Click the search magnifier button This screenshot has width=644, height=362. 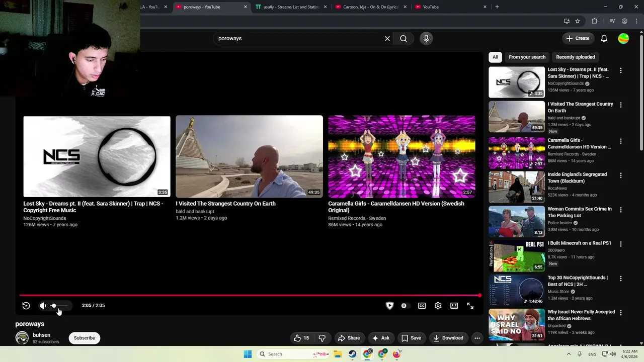pyautogui.click(x=404, y=38)
